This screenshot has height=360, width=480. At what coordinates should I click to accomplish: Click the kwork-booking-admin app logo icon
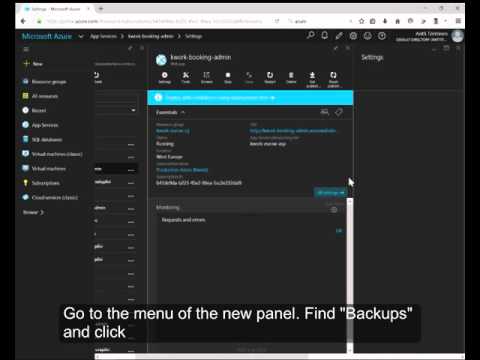pos(161,60)
